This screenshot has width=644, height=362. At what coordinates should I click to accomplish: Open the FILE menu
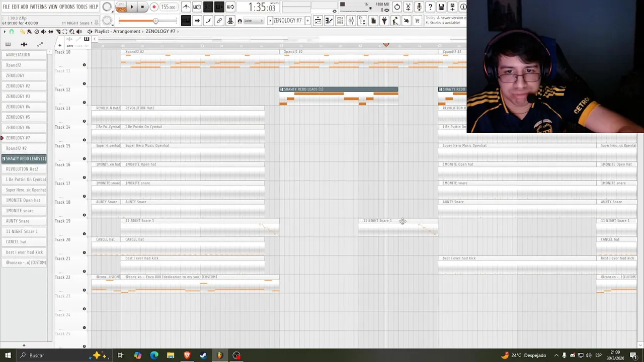[6, 7]
